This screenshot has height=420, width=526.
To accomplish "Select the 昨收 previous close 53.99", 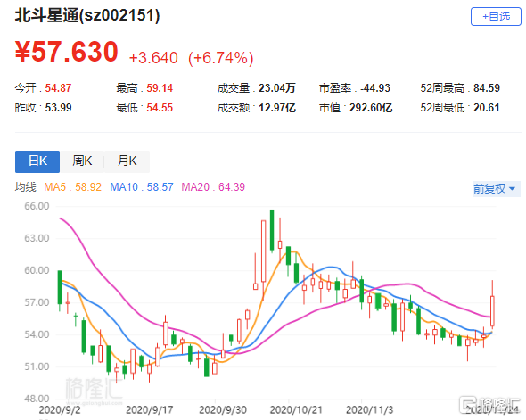I will coord(58,108).
